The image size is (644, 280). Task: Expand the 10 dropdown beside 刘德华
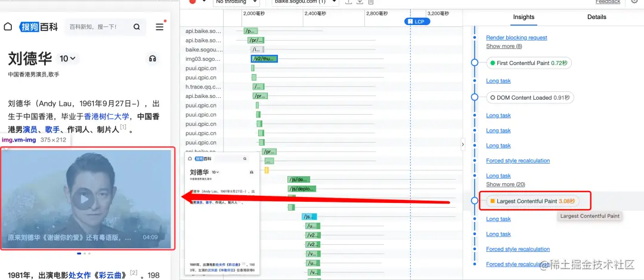[x=67, y=59]
